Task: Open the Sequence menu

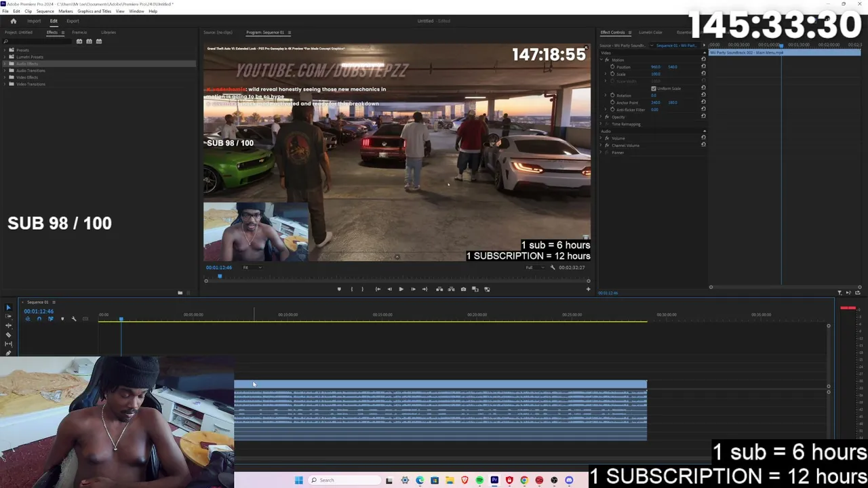Action: point(45,12)
